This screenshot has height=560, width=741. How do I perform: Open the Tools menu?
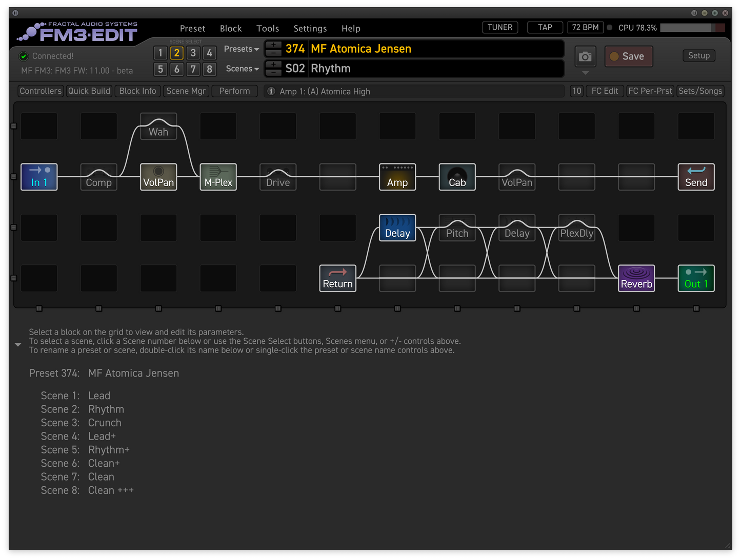tap(268, 29)
